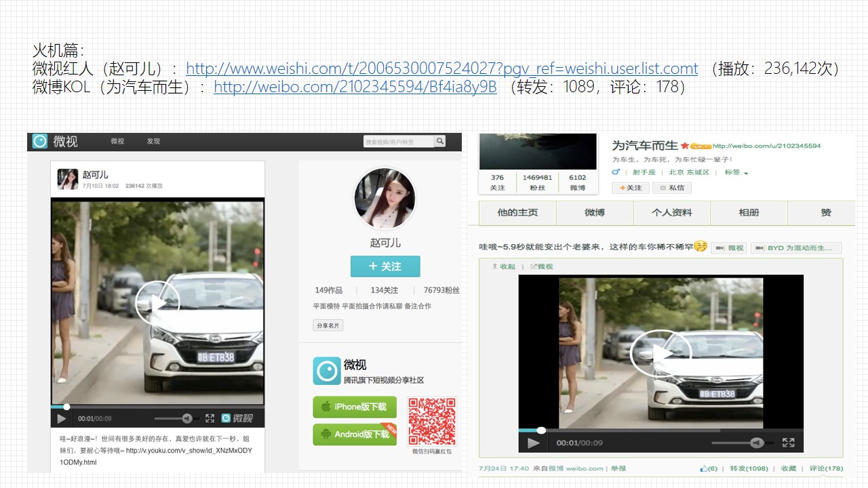Click the large play overlay on Weishi video
The width and height of the screenshot is (868, 488).
point(157,303)
